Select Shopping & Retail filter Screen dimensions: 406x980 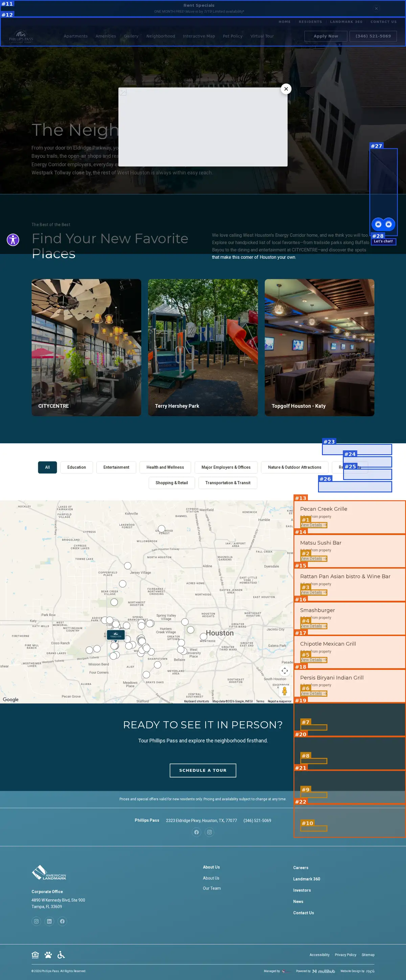[x=172, y=483]
